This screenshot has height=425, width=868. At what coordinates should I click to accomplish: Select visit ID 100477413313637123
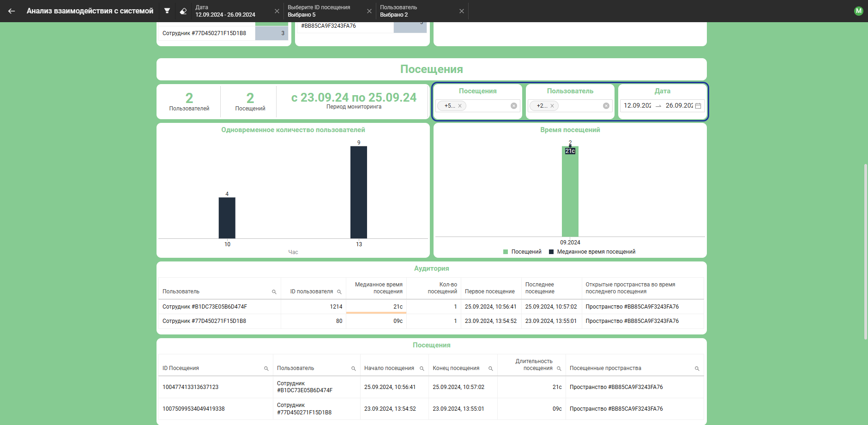[191, 387]
